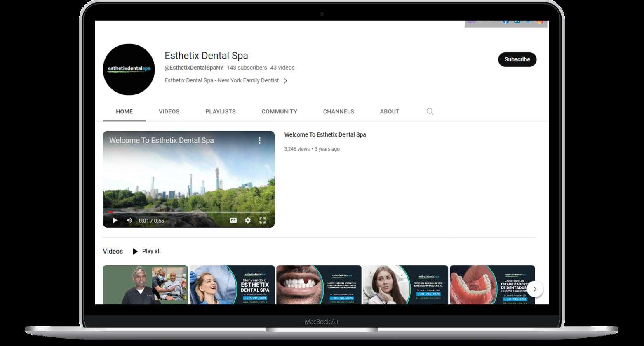Open the video player settings gear
This screenshot has height=346, width=644.
[248, 220]
